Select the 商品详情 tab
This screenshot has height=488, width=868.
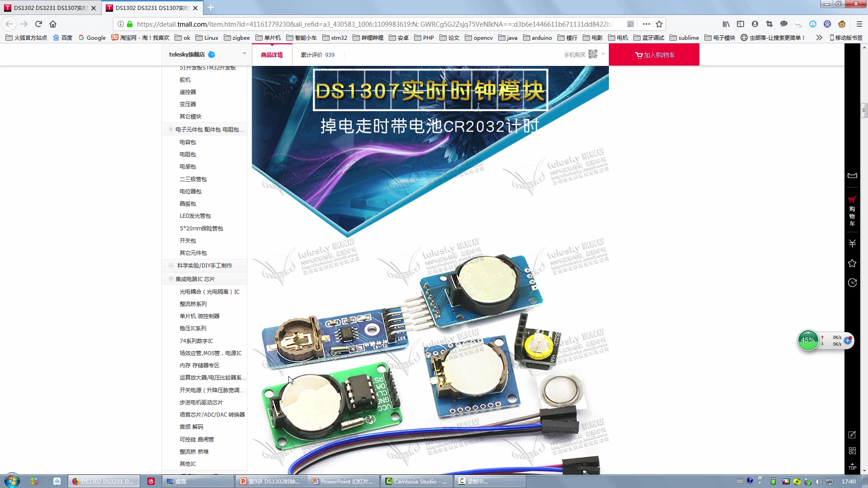(272, 55)
